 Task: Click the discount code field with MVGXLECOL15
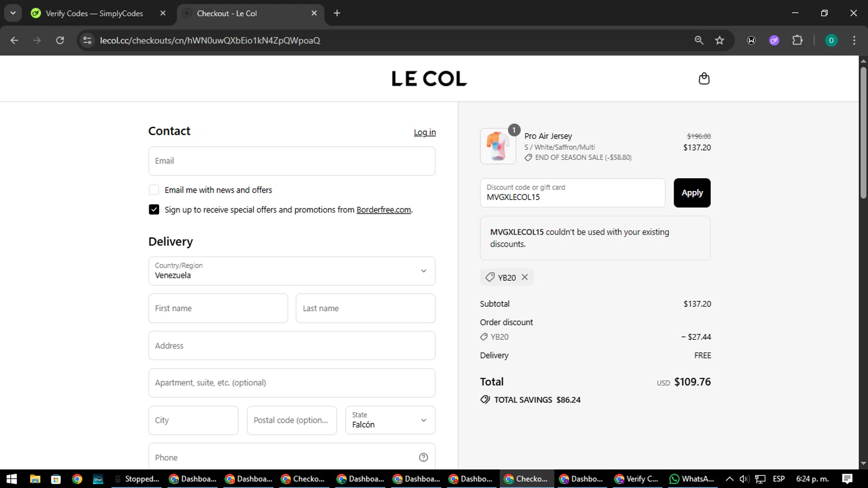coord(572,193)
